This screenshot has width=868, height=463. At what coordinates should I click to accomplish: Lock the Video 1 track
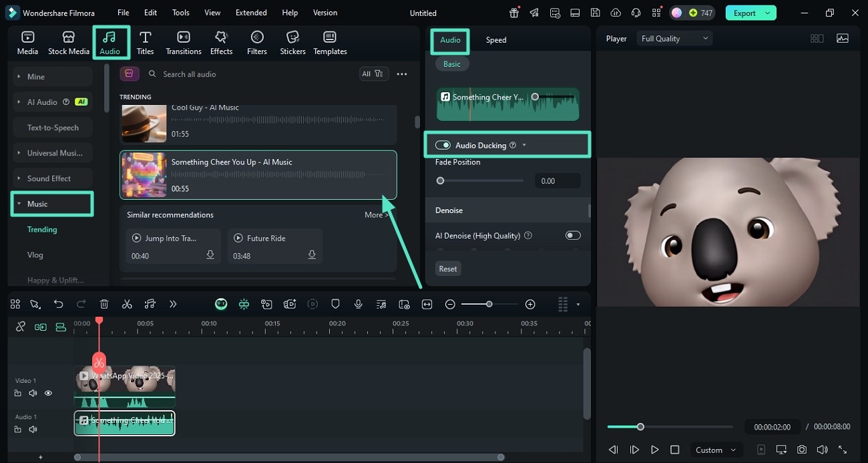click(x=18, y=394)
